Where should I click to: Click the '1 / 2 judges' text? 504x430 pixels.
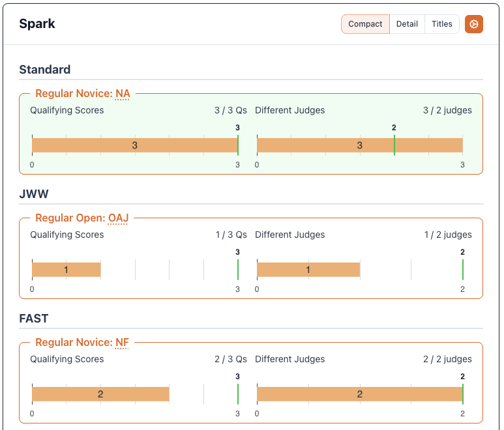point(448,235)
